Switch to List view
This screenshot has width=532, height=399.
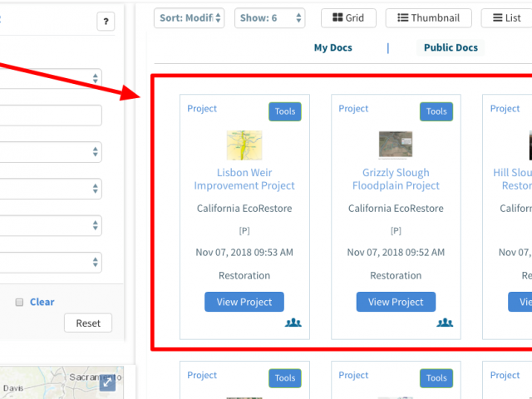(506, 18)
